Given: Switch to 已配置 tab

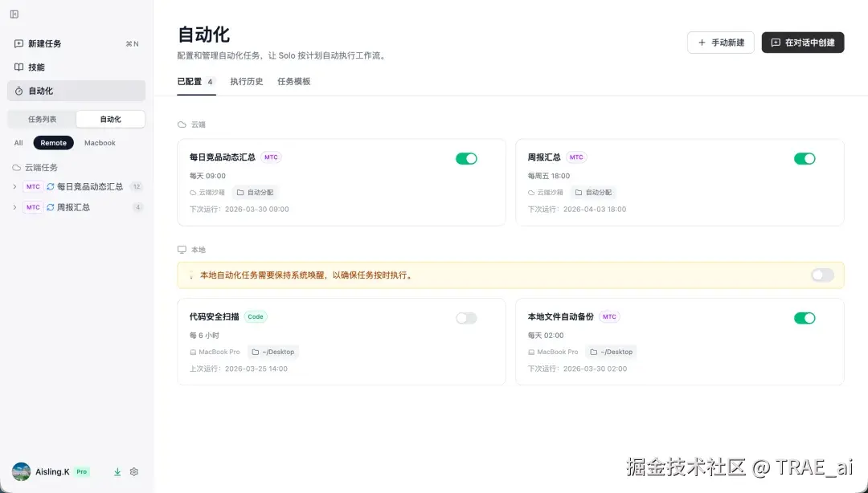Looking at the screenshot, I should 197,81.
